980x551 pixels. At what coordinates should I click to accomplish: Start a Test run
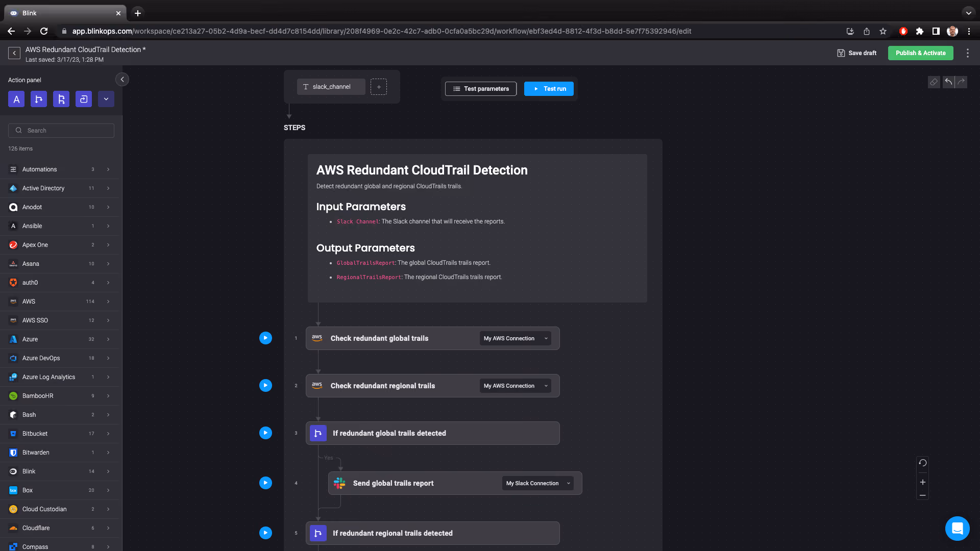click(549, 89)
